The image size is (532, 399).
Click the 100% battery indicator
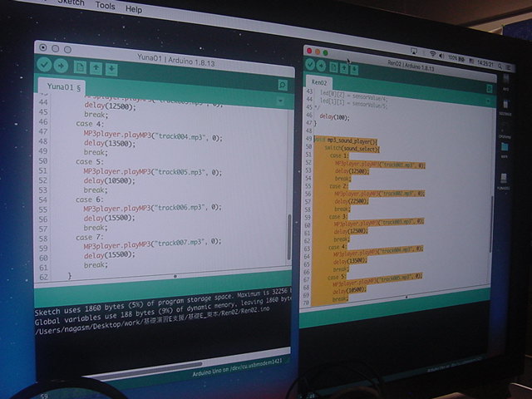point(456,58)
